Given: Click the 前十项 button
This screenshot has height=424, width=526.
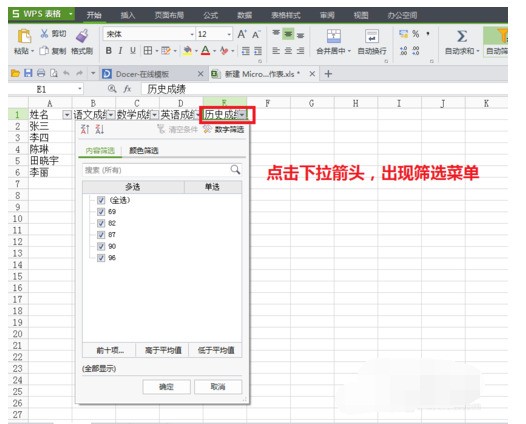Looking at the screenshot, I should (x=110, y=351).
